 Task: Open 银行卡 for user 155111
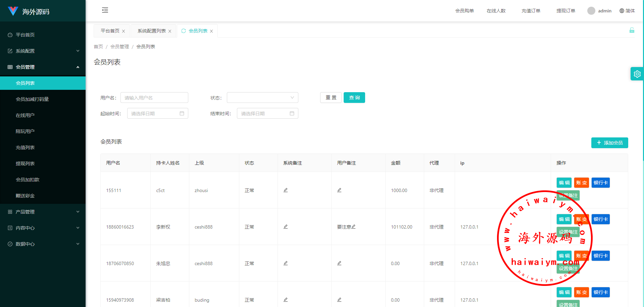coord(600,183)
